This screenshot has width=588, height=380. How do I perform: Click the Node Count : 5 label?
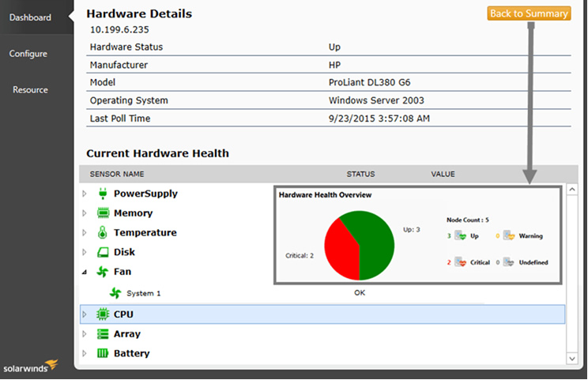pos(468,220)
